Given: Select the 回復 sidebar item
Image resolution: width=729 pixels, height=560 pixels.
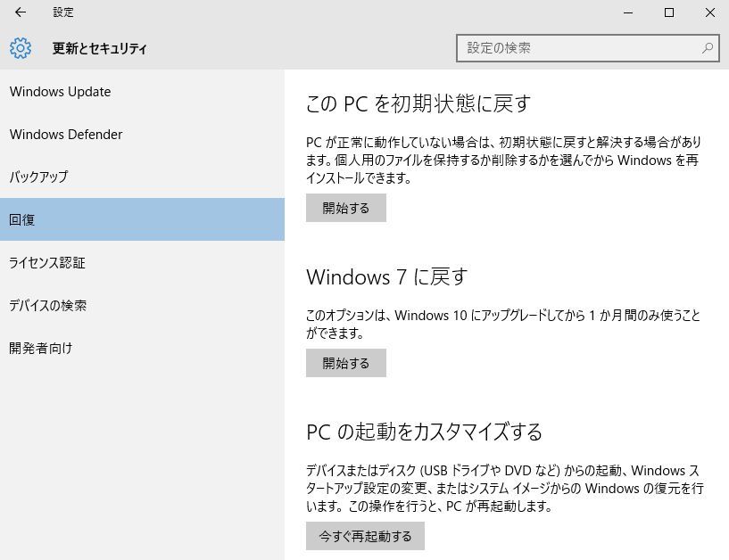Looking at the screenshot, I should [x=22, y=219].
